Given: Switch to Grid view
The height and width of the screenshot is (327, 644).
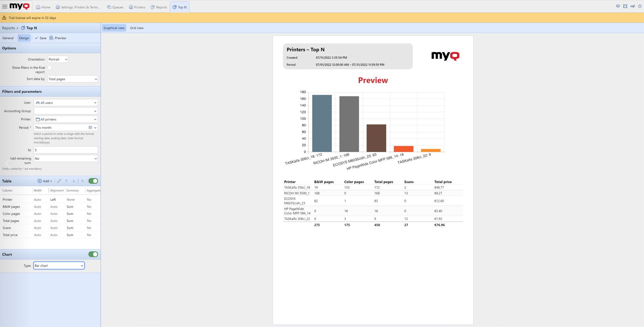Looking at the screenshot, I should pos(137,28).
